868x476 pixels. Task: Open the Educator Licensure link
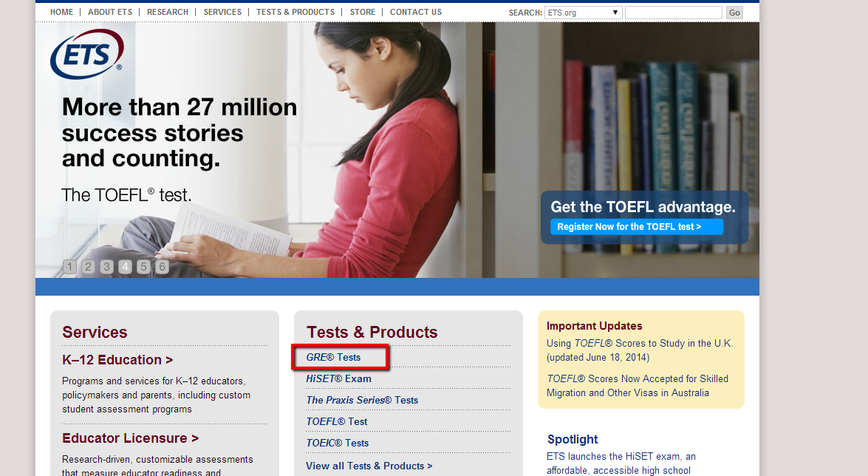tap(130, 438)
